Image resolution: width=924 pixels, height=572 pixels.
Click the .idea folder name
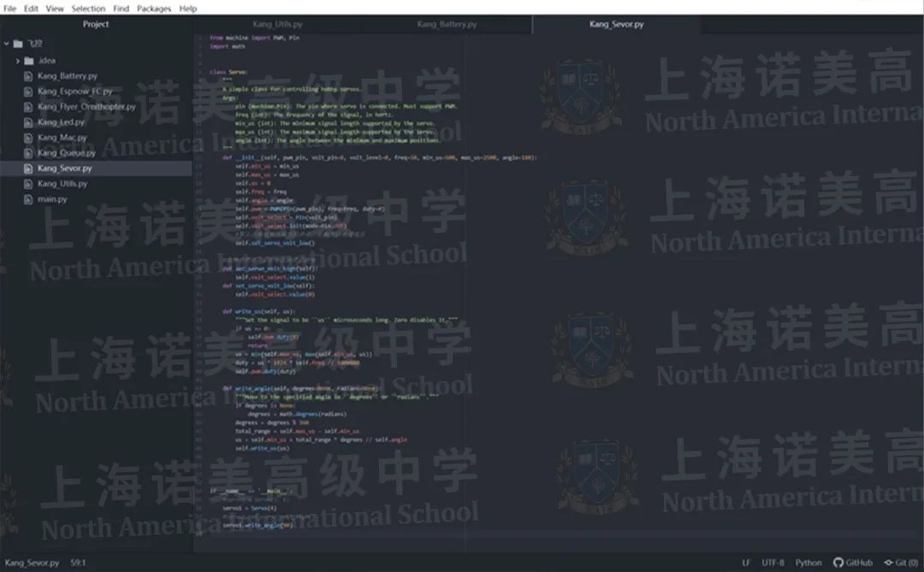(46, 61)
